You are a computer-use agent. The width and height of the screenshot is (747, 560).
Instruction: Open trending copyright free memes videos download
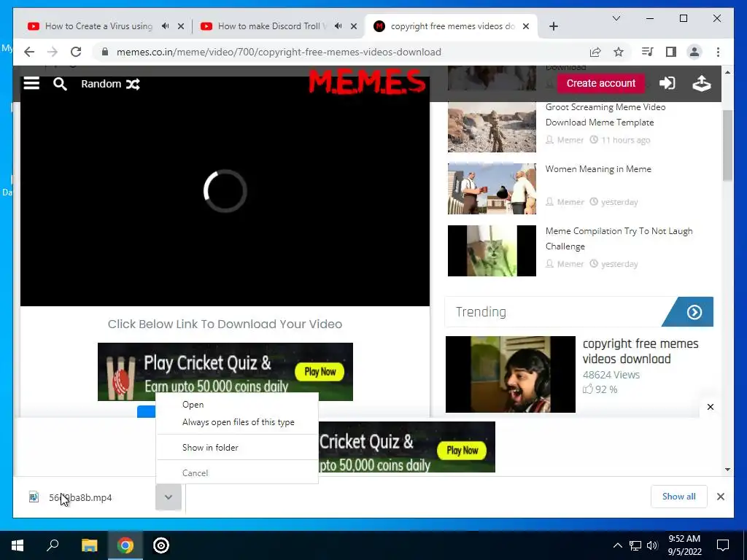point(640,351)
